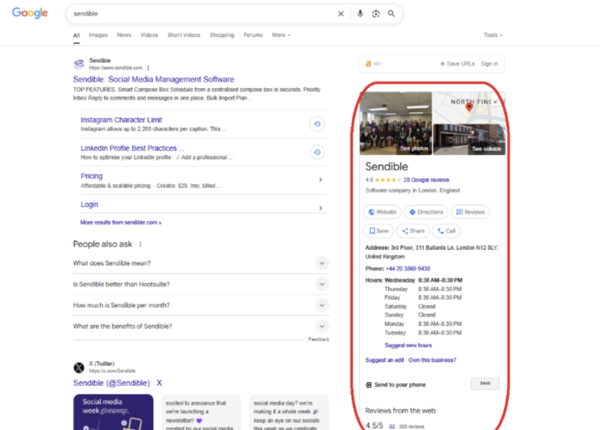The height and width of the screenshot is (430, 600).
Task: Open 28 Google reviews link
Action: tap(426, 180)
